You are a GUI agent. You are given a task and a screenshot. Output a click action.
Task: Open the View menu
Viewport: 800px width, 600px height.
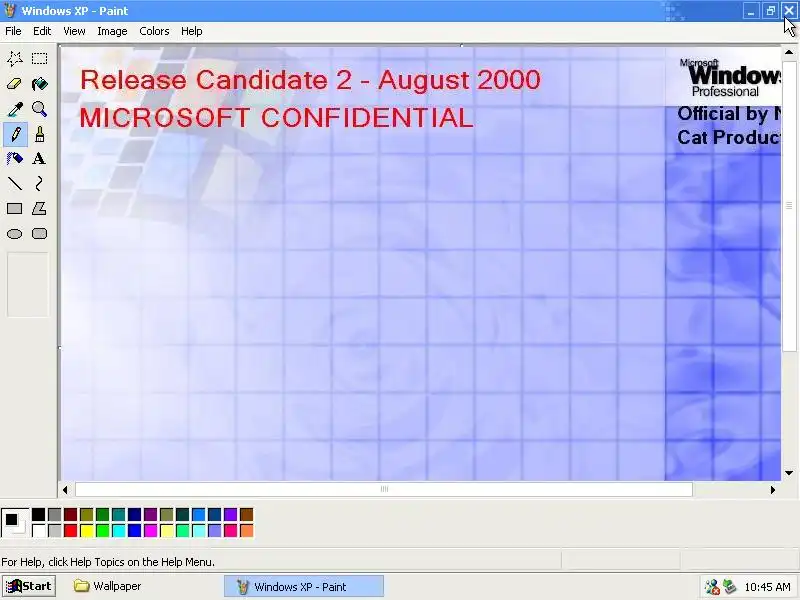[x=74, y=31]
